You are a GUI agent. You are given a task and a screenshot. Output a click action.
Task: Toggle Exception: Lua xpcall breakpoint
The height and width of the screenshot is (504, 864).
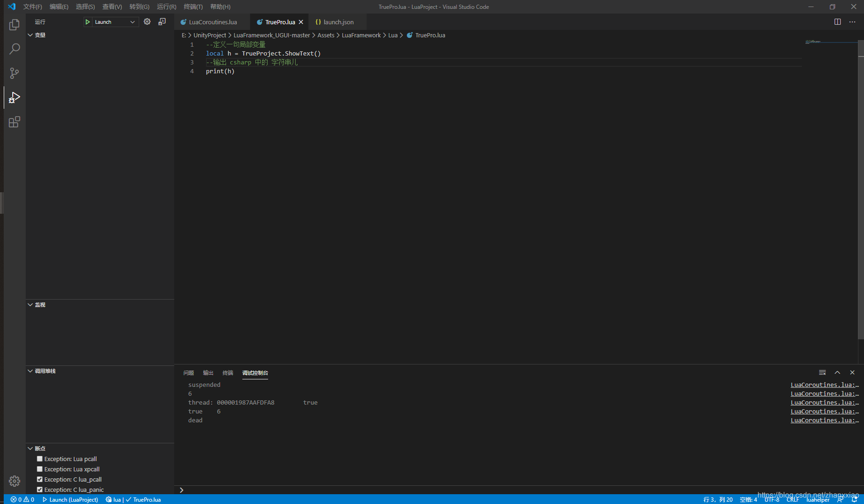(x=40, y=469)
